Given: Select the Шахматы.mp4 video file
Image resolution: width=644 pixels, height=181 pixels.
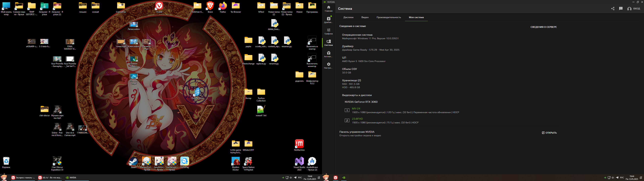Looking at the screenshot, I should point(146,45).
